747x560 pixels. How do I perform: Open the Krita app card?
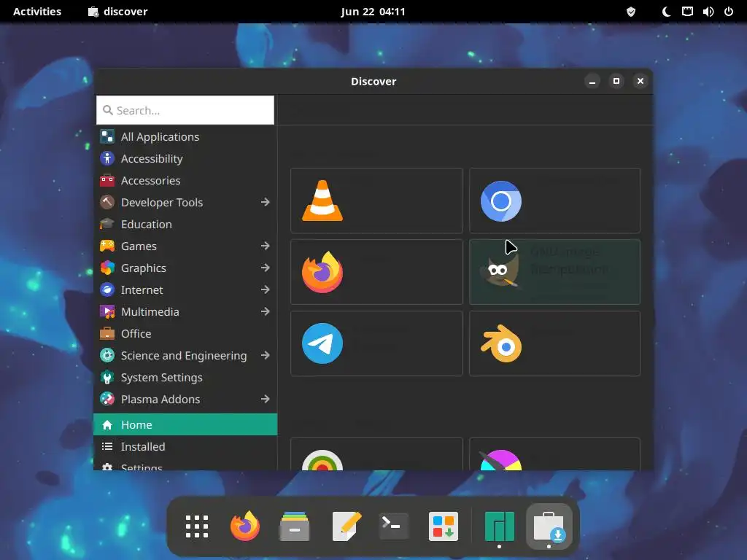tap(554, 454)
